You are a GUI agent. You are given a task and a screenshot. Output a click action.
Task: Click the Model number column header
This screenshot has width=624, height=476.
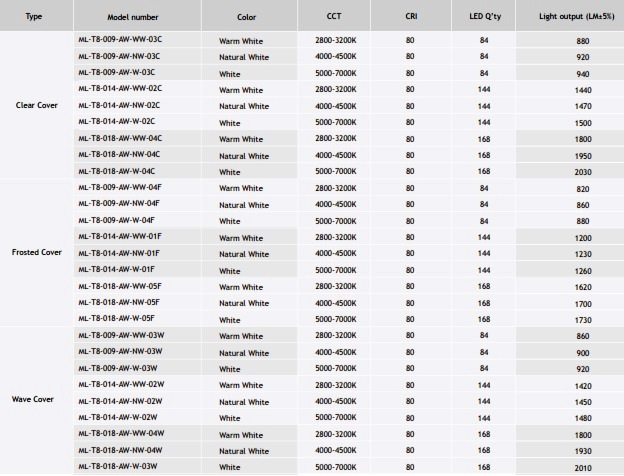(133, 17)
